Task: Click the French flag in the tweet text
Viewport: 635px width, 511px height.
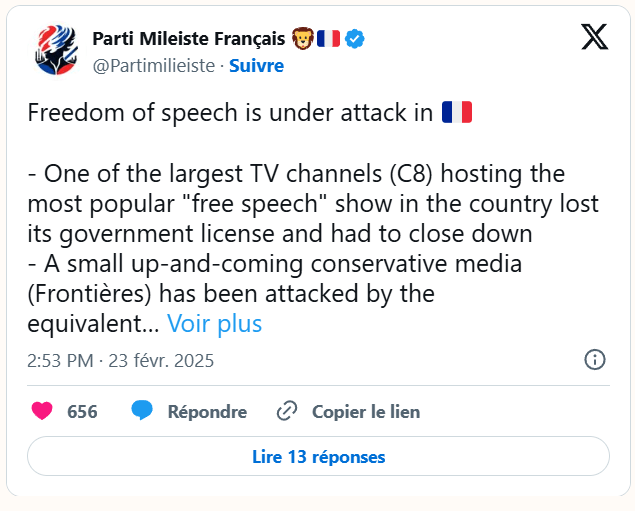Action: click(456, 112)
